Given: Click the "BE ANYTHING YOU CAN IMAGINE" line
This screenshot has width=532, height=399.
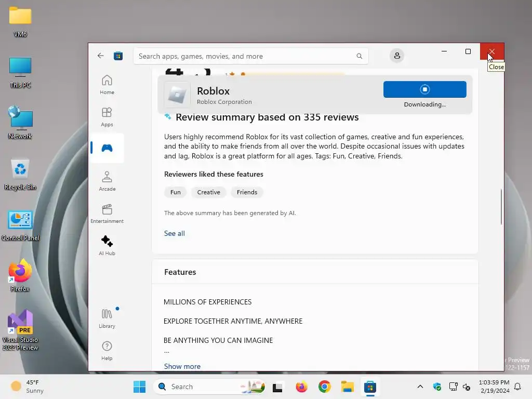Looking at the screenshot, I should click(x=218, y=340).
